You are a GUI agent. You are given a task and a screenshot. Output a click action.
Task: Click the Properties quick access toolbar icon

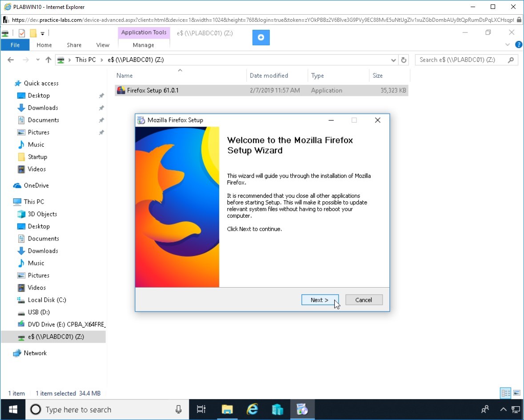coord(22,33)
